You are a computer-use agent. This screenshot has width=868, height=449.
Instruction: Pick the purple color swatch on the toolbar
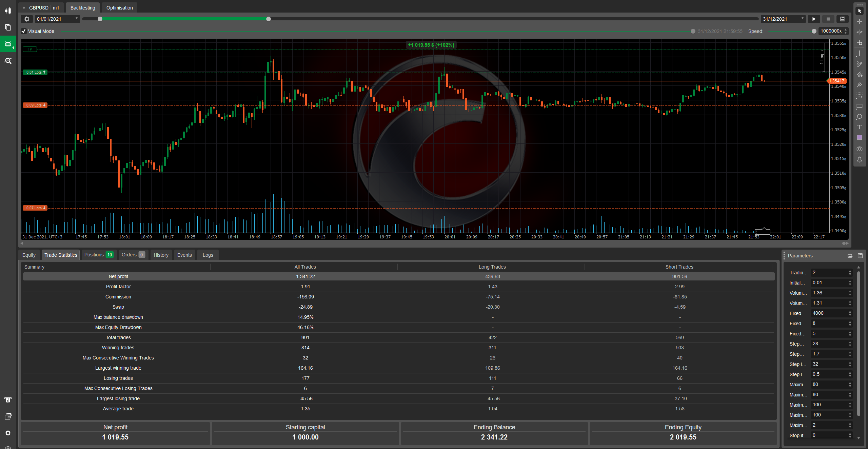coord(860,137)
